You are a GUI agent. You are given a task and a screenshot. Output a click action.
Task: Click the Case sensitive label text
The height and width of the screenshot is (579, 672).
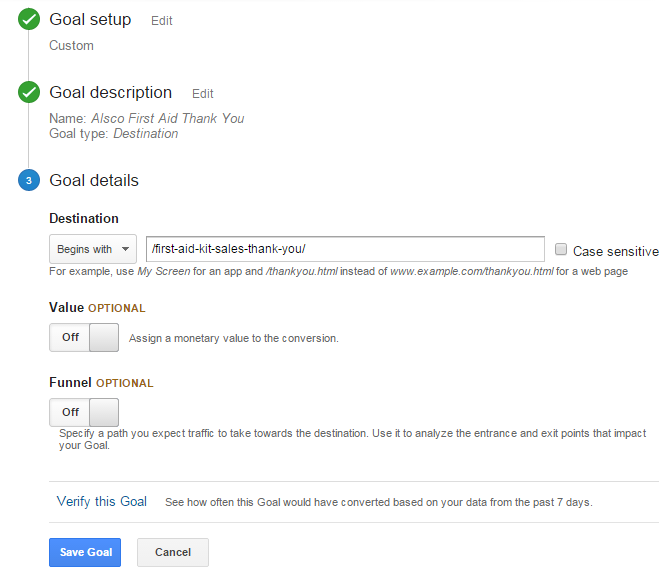615,251
